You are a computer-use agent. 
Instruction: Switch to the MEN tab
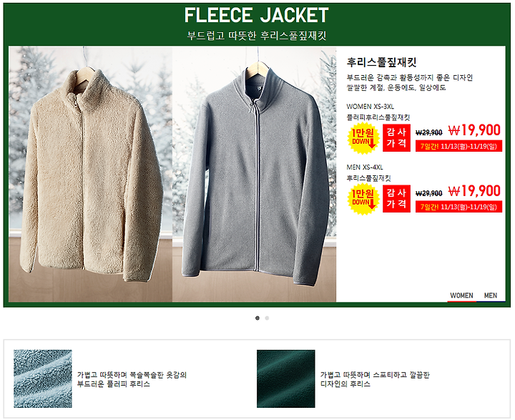(x=491, y=296)
